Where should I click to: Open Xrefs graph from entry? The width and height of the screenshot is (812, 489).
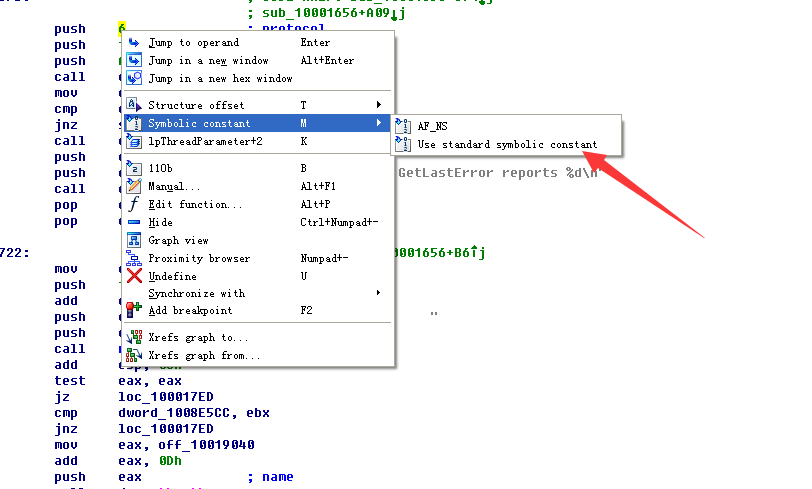tap(258, 355)
